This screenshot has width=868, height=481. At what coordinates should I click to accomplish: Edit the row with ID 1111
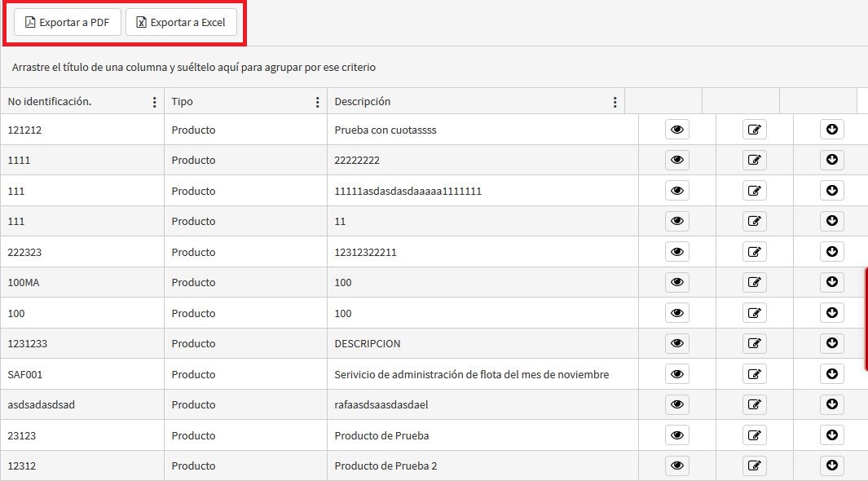coord(754,161)
